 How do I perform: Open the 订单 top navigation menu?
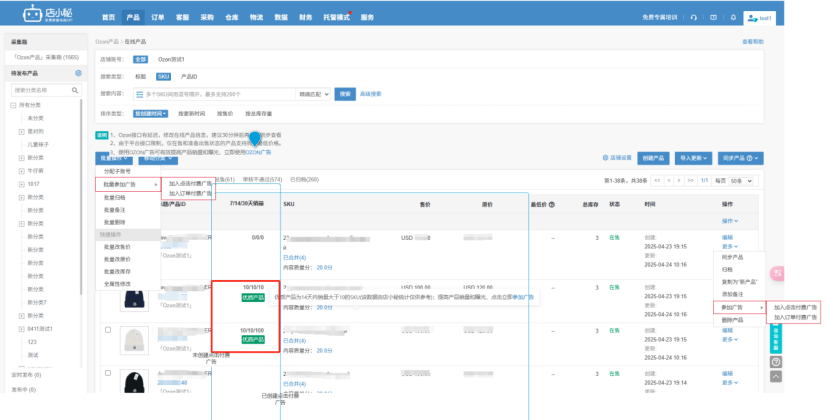click(x=157, y=18)
